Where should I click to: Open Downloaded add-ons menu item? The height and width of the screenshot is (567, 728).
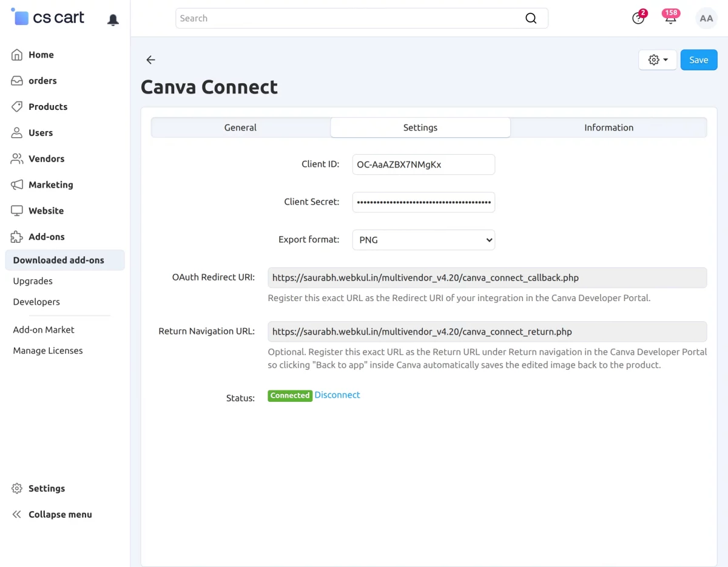[x=65, y=260]
